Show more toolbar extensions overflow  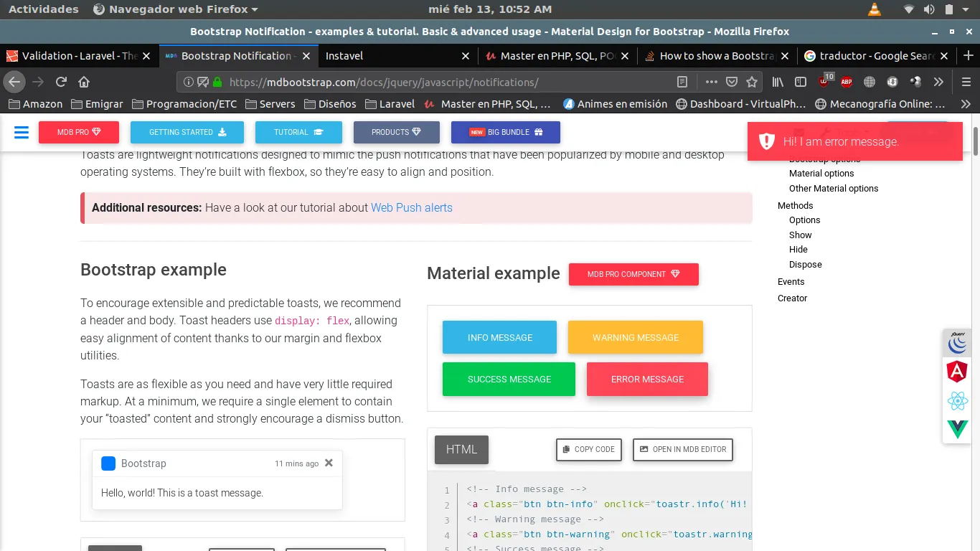tap(938, 82)
